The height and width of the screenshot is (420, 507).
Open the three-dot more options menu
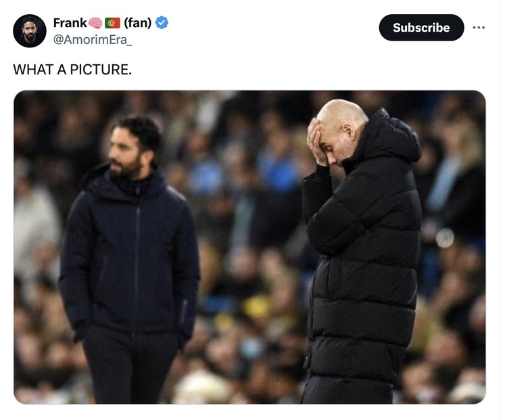pos(479,28)
